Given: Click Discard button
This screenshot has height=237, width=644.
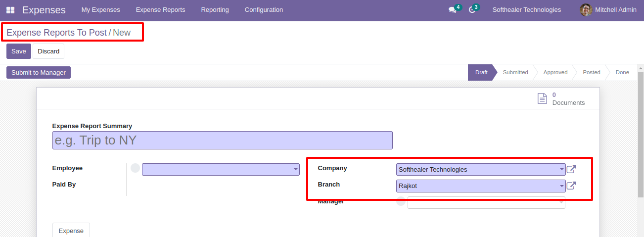Looking at the screenshot, I should (x=48, y=51).
